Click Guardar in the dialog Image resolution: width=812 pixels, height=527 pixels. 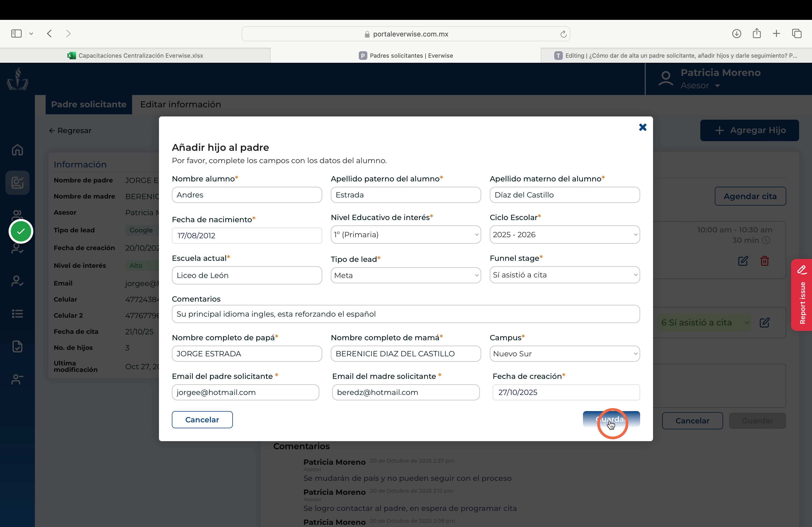coord(611,419)
